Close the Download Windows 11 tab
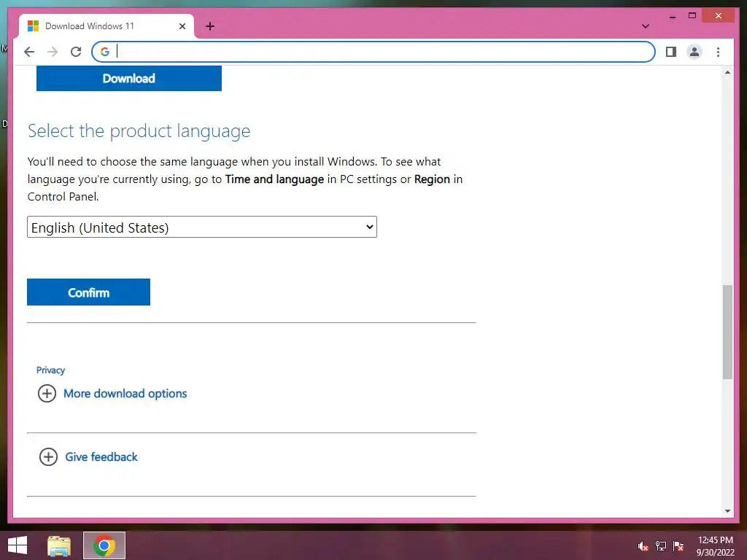Viewport: 747px width, 560px height. pos(182,26)
